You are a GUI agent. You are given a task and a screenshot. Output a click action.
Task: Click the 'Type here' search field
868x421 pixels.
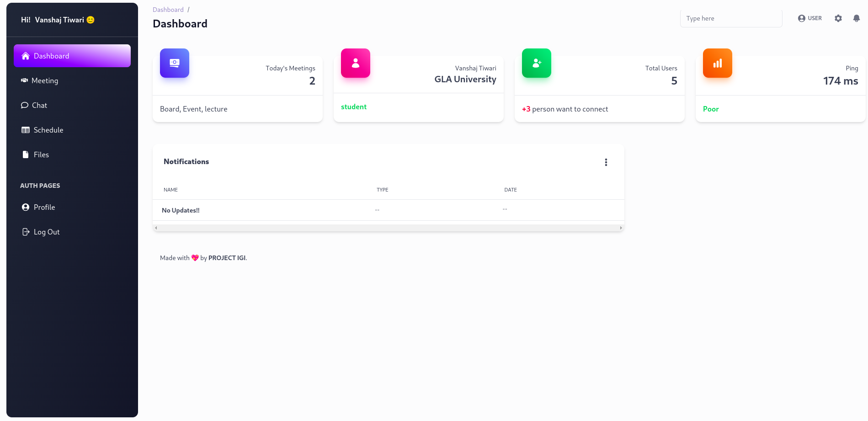(731, 18)
